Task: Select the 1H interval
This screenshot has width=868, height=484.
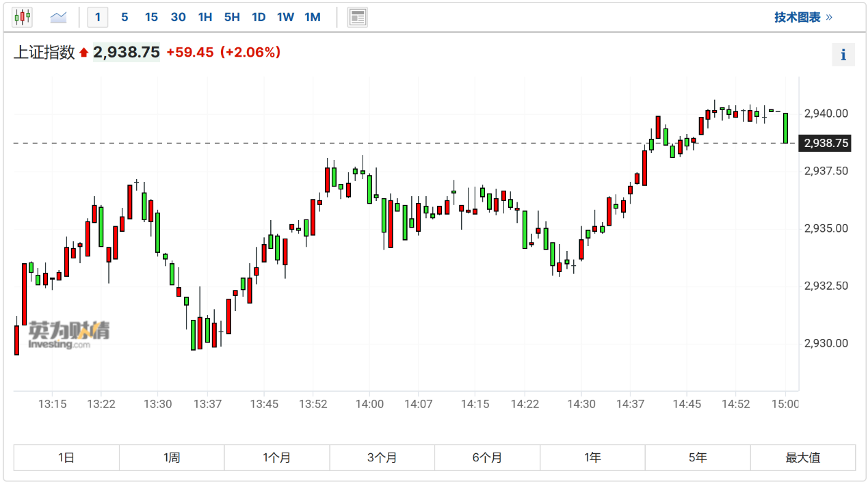Action: [x=205, y=17]
